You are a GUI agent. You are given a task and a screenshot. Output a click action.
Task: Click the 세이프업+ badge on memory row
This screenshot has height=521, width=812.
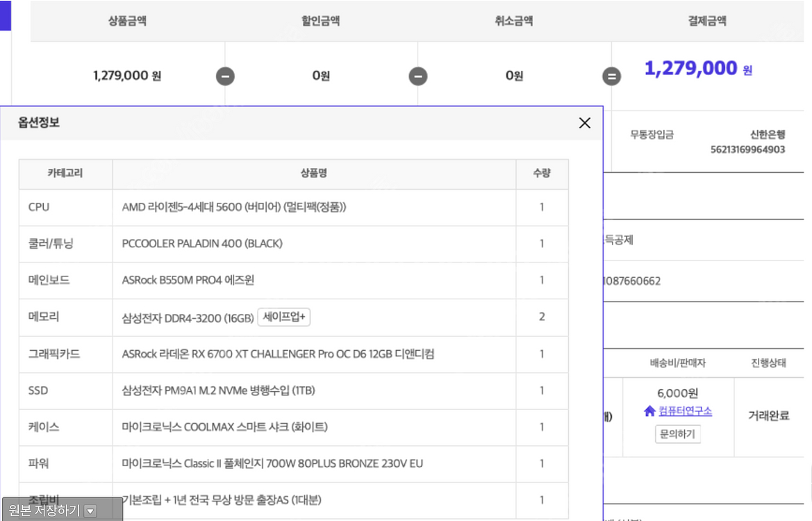284,317
